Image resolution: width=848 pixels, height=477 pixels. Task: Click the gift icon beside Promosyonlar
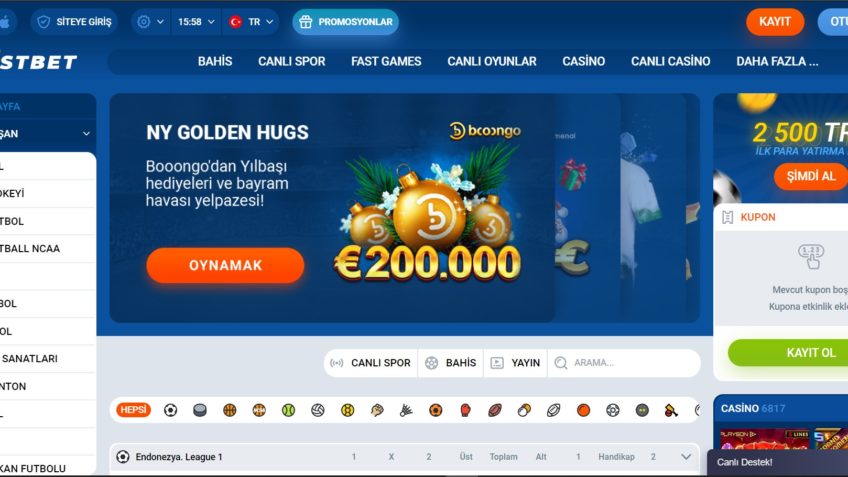pyautogui.click(x=306, y=22)
